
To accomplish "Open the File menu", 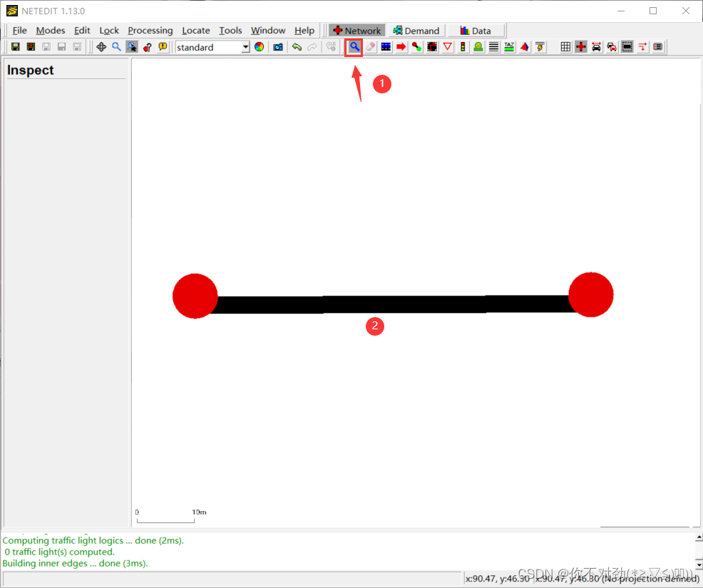I will coord(20,31).
